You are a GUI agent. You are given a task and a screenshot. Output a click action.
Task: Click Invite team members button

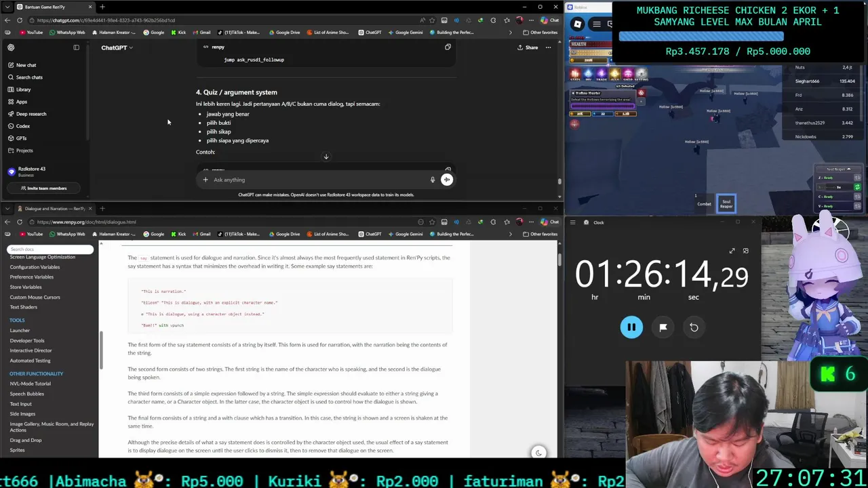tap(43, 188)
